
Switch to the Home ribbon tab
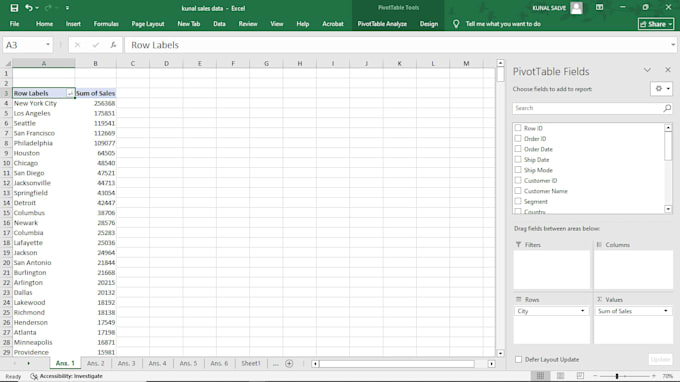44,24
